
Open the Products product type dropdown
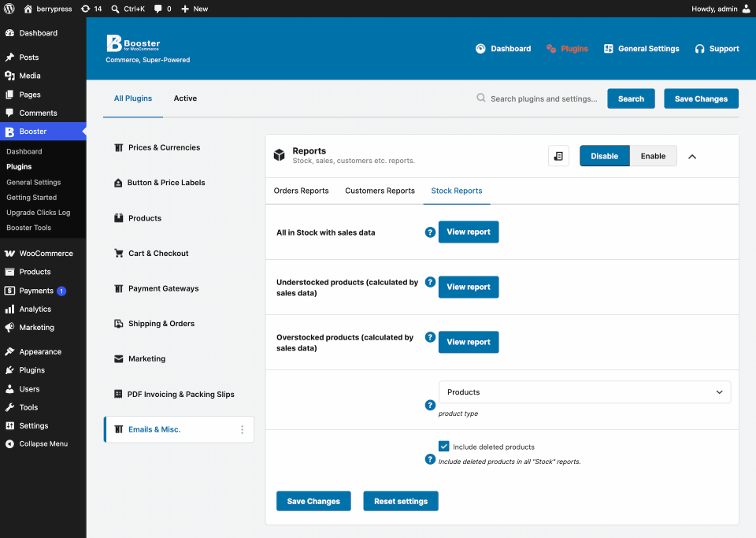(584, 392)
